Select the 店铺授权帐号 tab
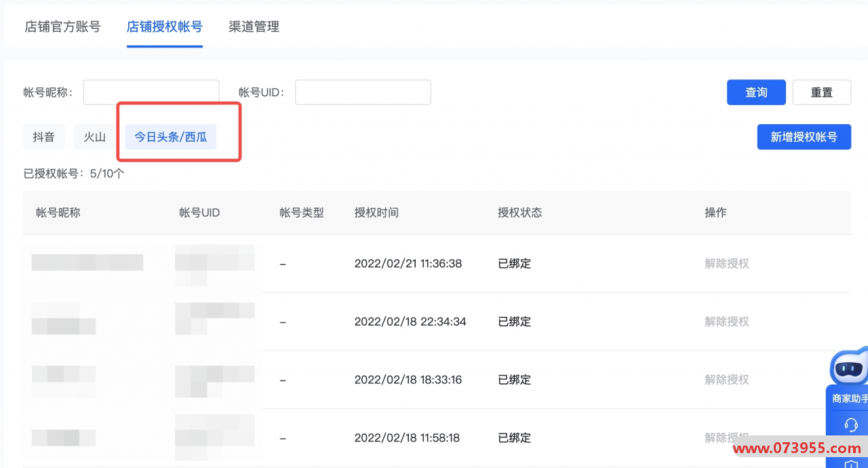868x468 pixels. pyautogui.click(x=164, y=26)
